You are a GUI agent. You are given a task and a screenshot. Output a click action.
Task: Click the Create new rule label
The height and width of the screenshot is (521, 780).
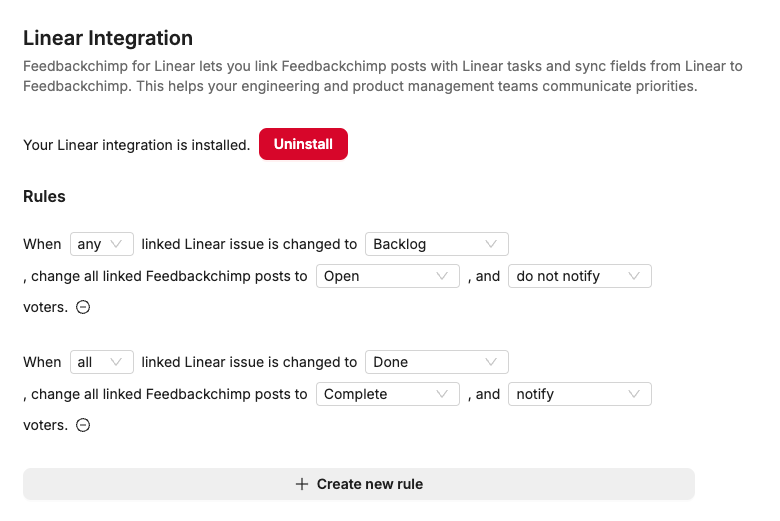(x=369, y=484)
